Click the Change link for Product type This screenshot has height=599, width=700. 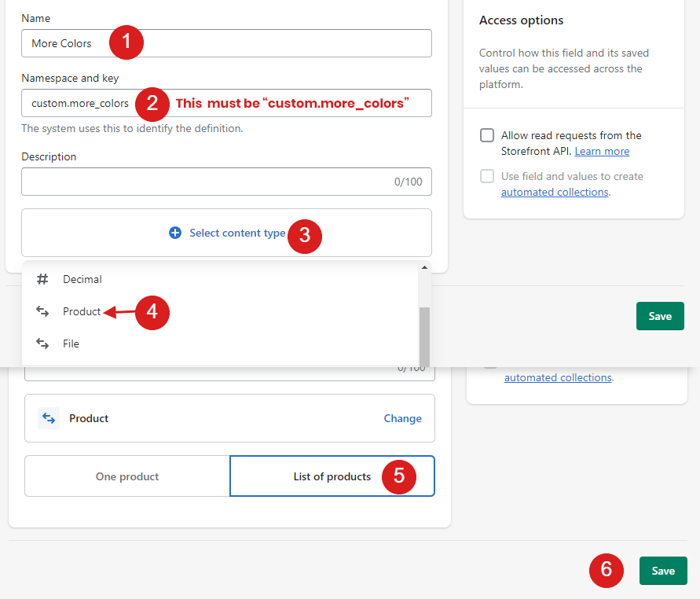tap(402, 418)
